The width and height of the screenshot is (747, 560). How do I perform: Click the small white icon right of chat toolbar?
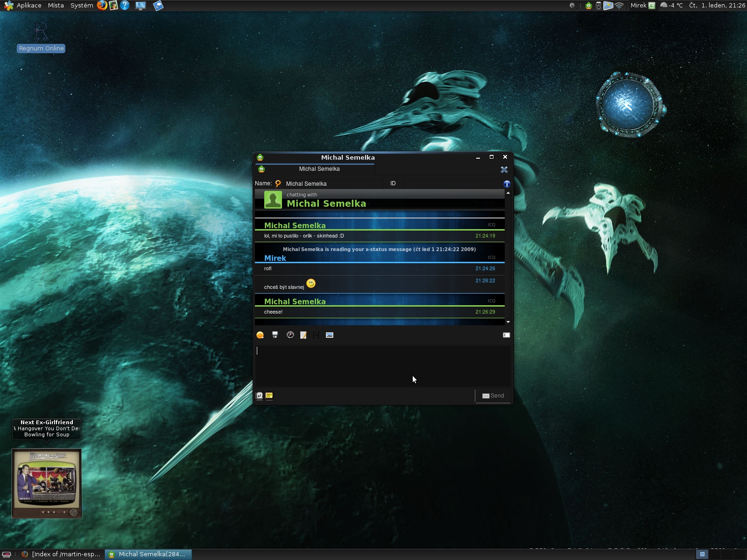tap(506, 335)
